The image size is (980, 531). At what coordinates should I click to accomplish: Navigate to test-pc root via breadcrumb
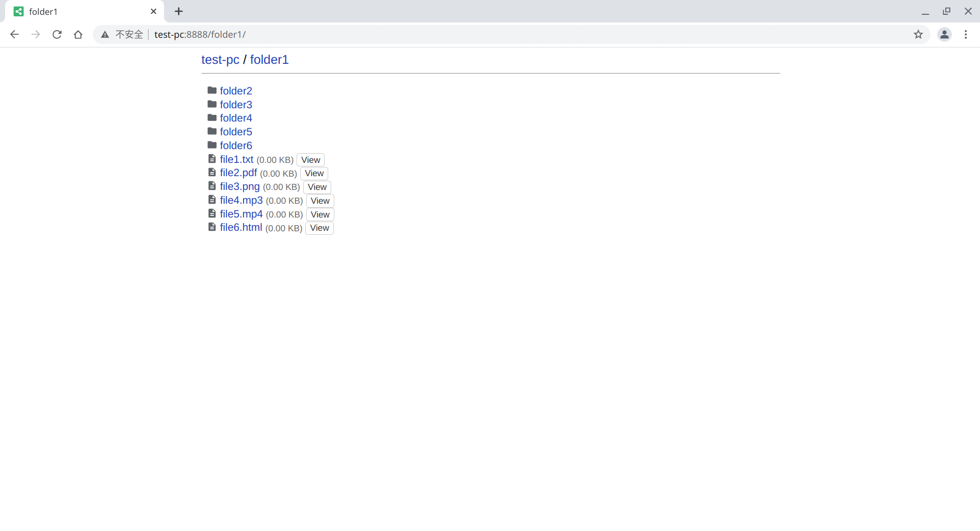220,60
